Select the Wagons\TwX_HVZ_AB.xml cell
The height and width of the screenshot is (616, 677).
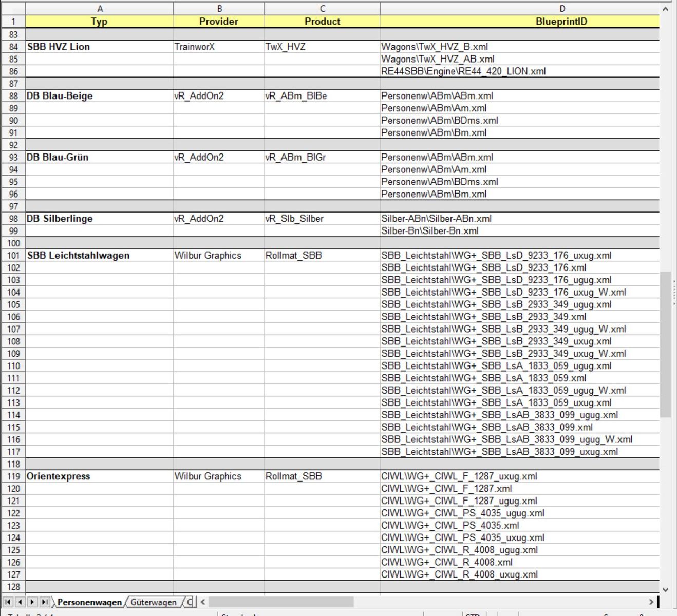520,59
